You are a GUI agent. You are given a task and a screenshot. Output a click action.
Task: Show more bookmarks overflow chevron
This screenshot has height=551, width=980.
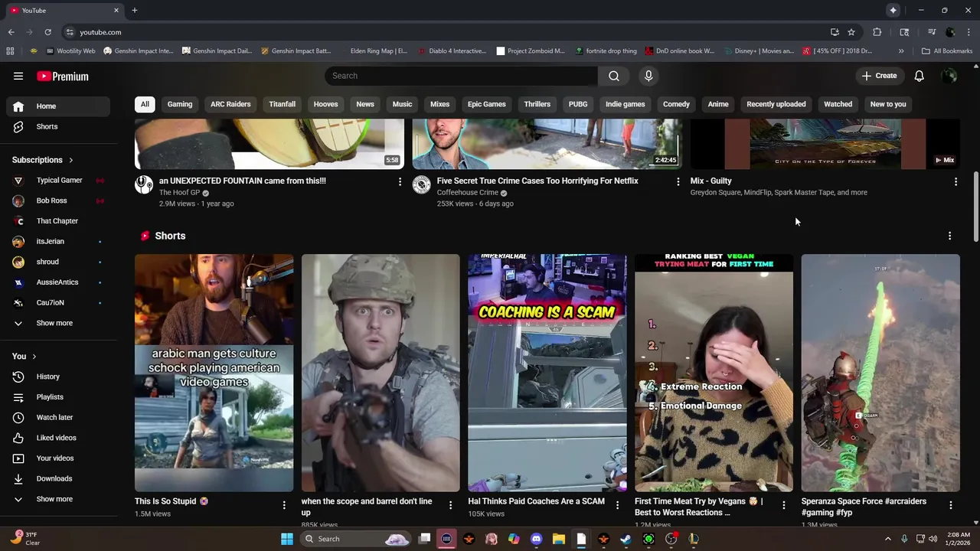click(x=901, y=51)
